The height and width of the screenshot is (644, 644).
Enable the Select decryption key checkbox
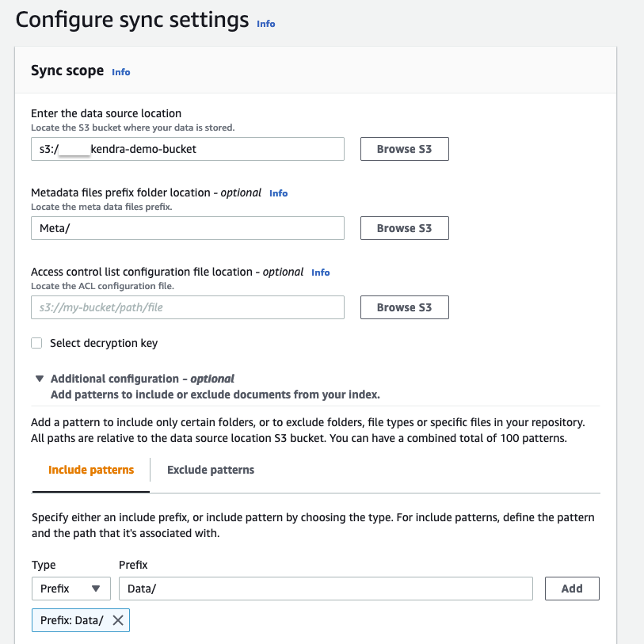[x=36, y=343]
